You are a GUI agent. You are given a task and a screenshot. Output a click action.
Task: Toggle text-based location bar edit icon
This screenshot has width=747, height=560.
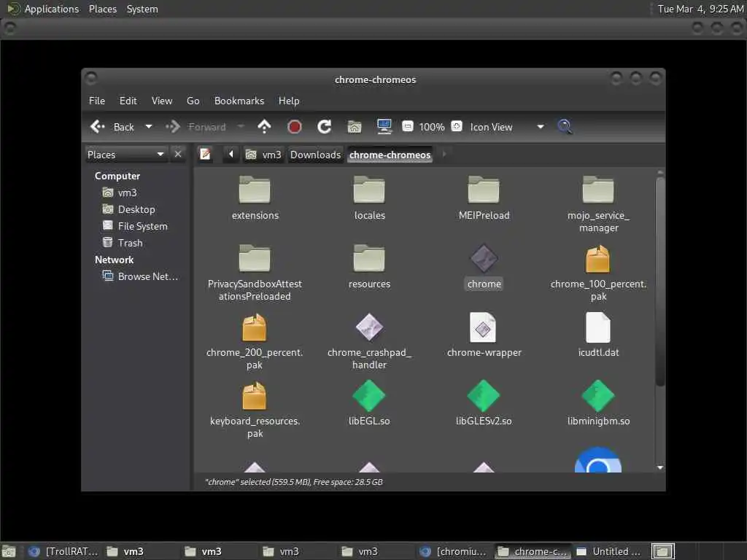205,155
